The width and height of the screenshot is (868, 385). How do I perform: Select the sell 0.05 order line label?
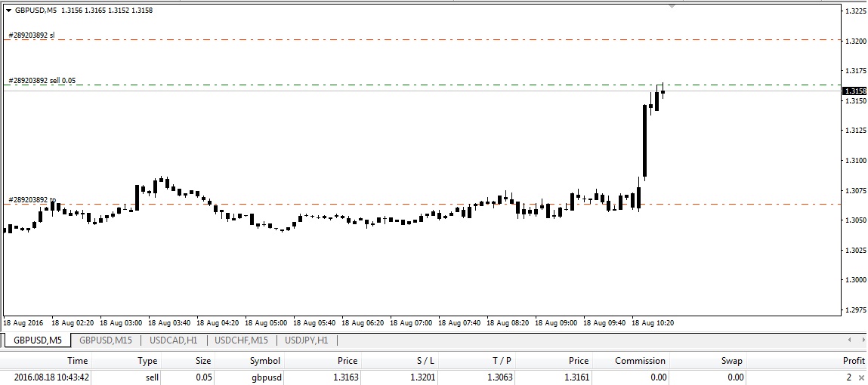[x=42, y=81]
